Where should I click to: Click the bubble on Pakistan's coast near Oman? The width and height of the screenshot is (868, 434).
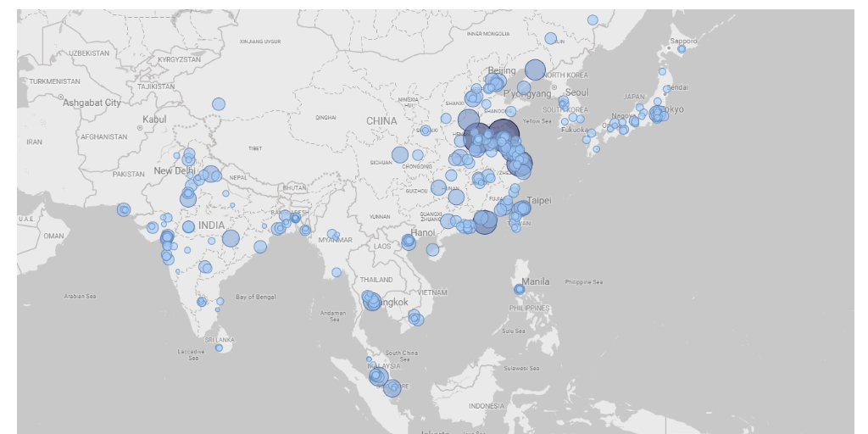(x=124, y=210)
